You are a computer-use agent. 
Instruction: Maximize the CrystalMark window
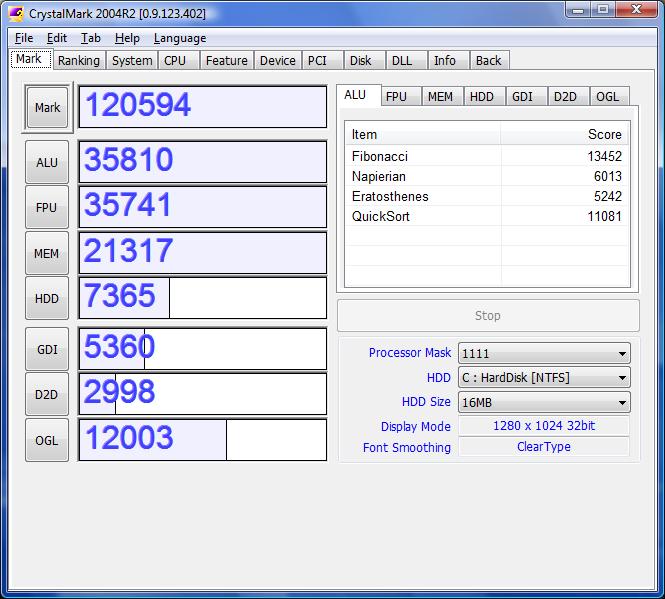coord(603,10)
